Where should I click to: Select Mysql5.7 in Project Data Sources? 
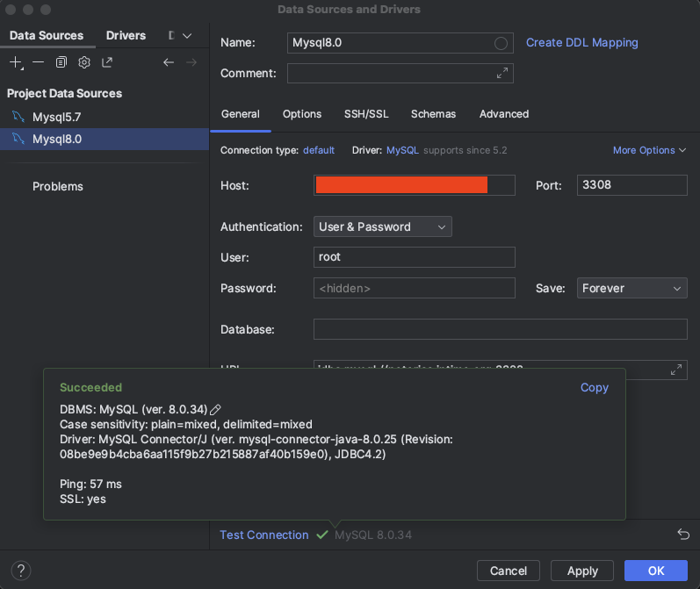[105, 117]
